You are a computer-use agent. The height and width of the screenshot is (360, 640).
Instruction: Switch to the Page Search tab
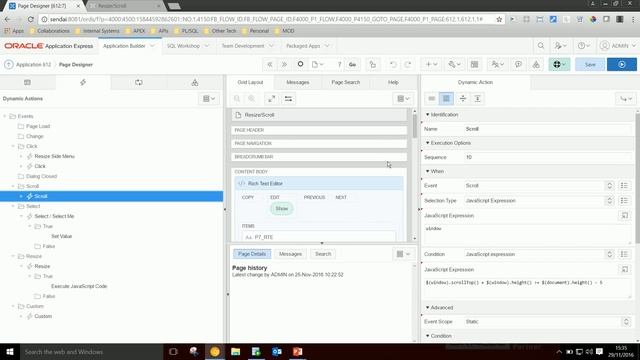click(x=345, y=82)
